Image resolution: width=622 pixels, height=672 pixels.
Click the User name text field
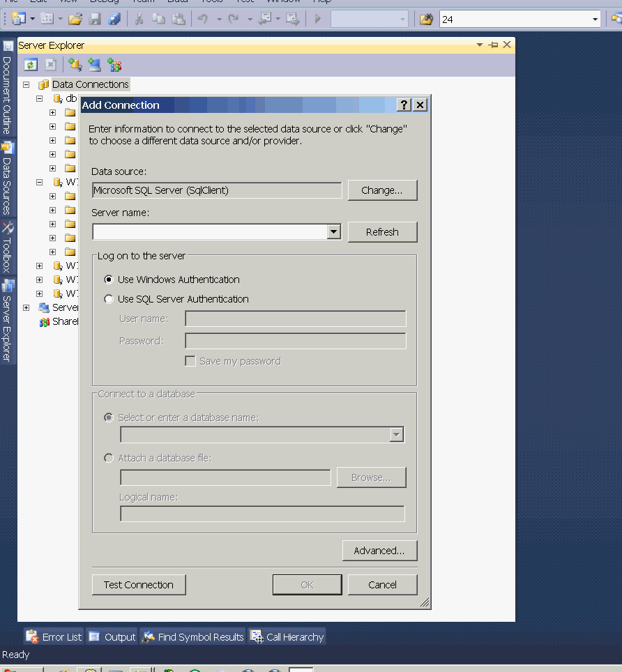point(296,319)
